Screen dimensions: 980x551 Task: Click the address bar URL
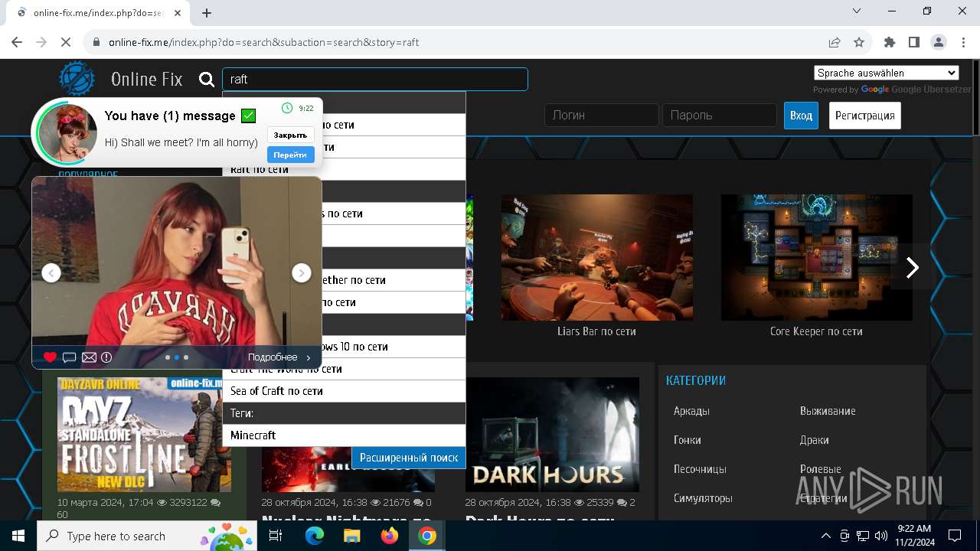tap(264, 42)
